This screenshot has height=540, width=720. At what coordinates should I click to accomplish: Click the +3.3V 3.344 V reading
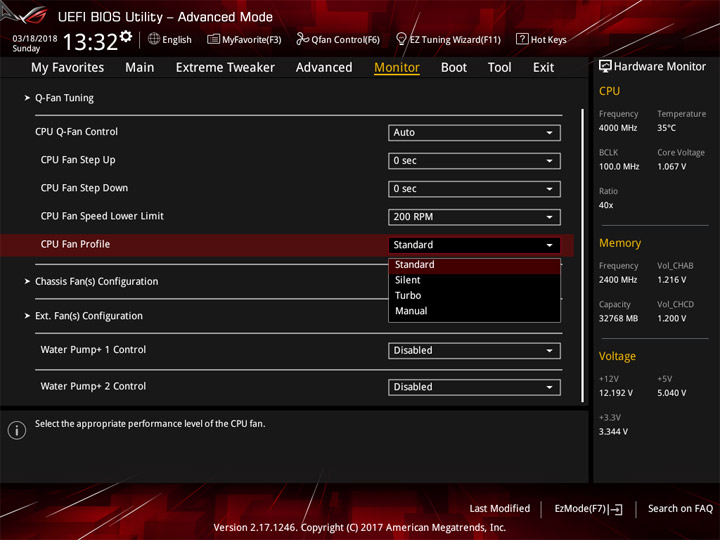[x=613, y=432]
